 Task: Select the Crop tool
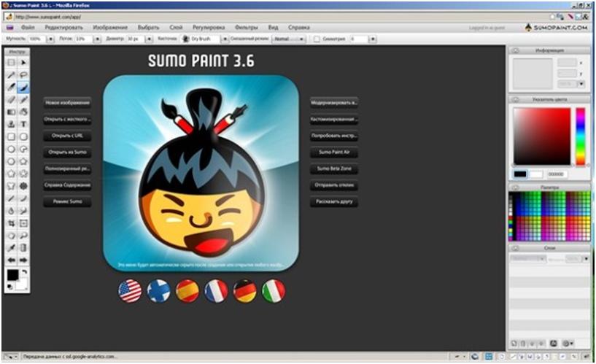(x=12, y=223)
